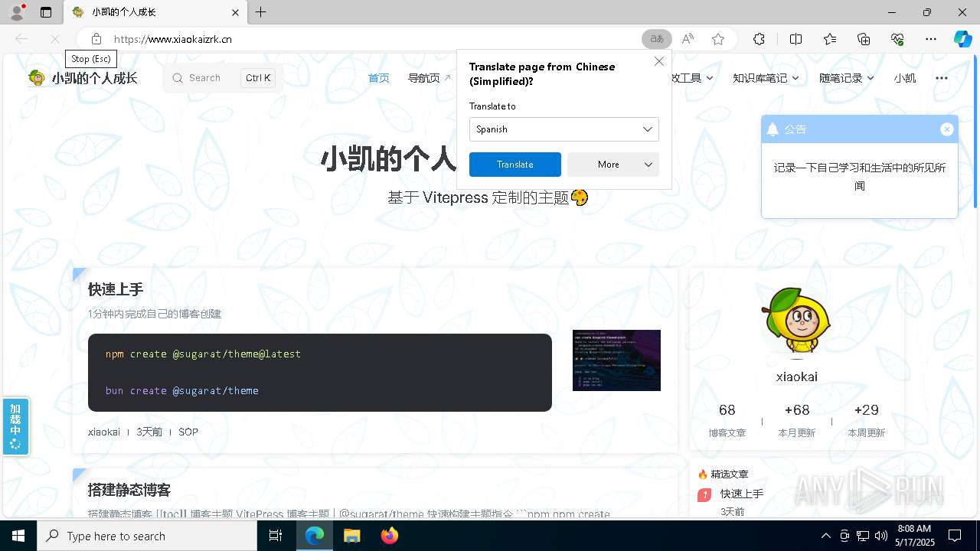Open Browser essentials heart icon
Viewport: 980px width, 551px height.
[x=897, y=39]
